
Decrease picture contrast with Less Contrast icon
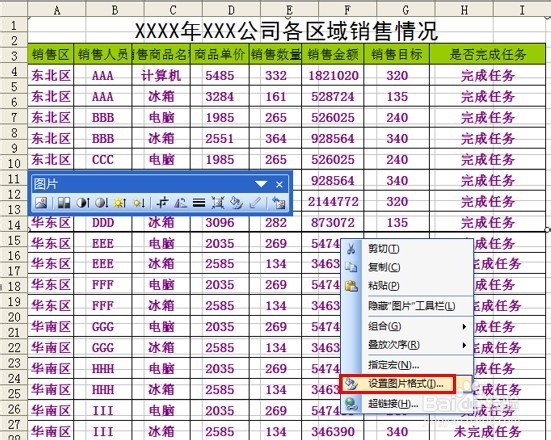pos(102,203)
